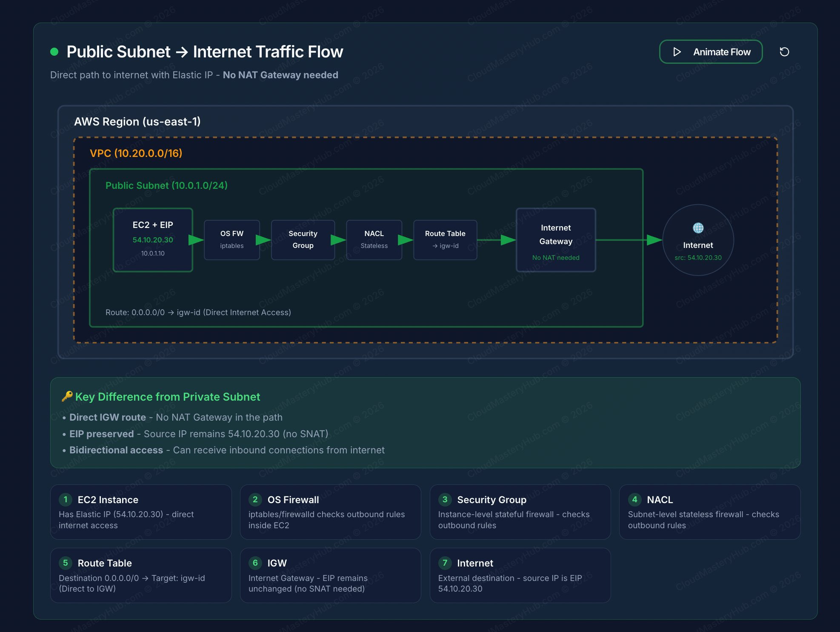Click the number 6 IGW badge
The height and width of the screenshot is (632, 840).
tap(255, 563)
